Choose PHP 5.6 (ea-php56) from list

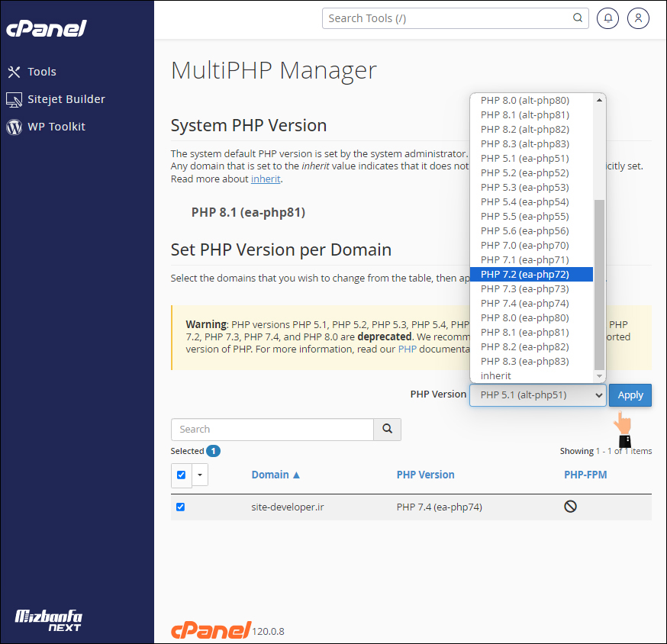tap(531, 230)
